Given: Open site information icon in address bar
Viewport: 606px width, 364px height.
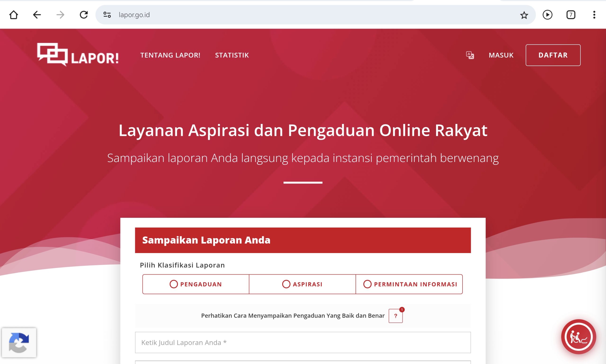Looking at the screenshot, I should click(x=107, y=15).
